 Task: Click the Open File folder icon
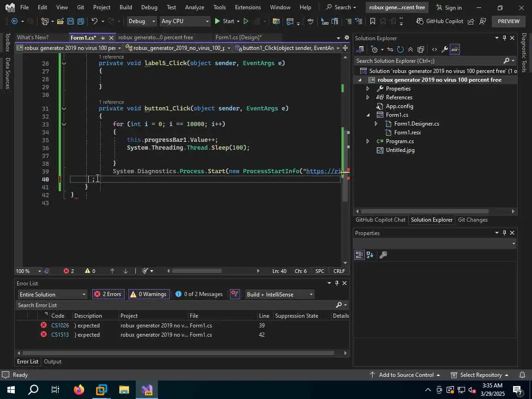(60, 21)
